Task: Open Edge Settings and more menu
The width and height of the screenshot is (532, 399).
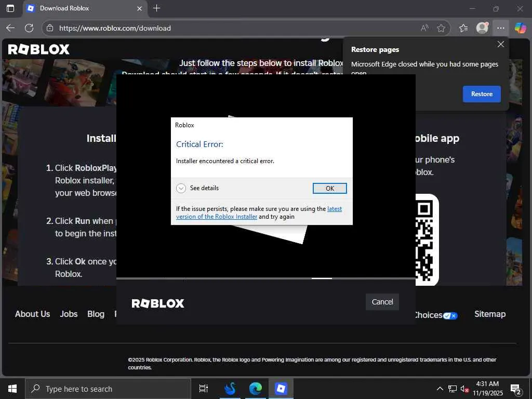Action: click(x=500, y=28)
